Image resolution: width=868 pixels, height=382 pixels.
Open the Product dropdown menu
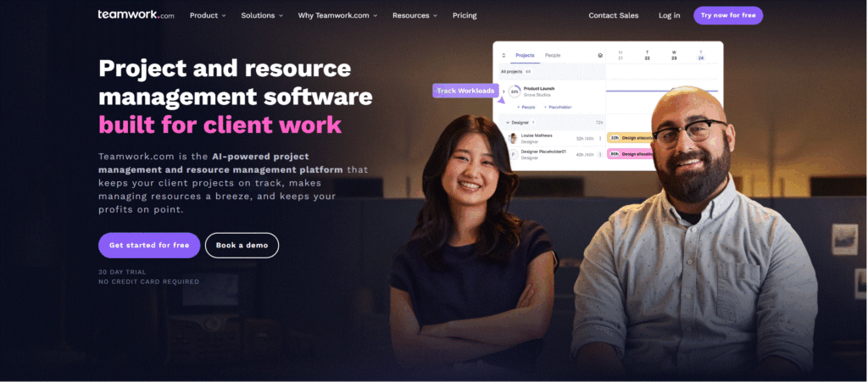208,15
